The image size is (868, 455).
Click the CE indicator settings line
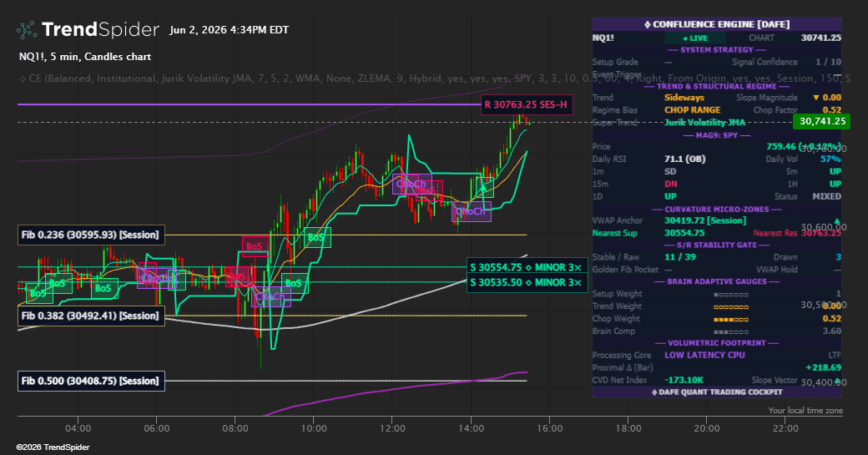click(x=434, y=78)
